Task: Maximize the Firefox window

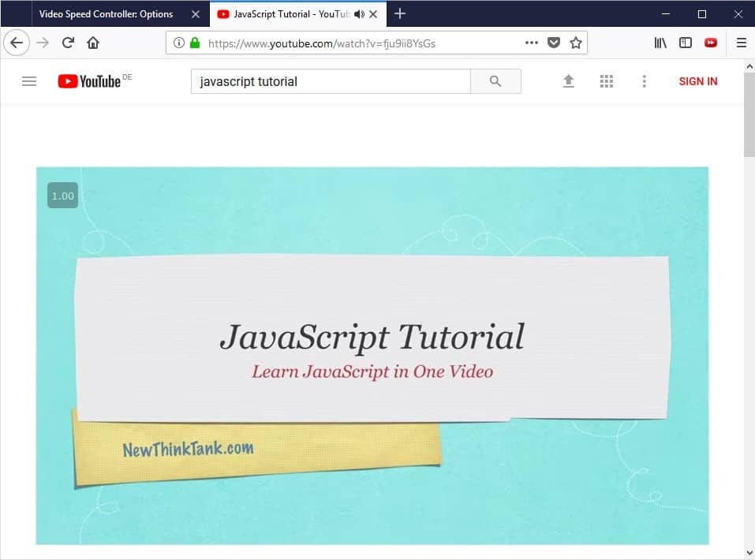Action: [x=702, y=14]
